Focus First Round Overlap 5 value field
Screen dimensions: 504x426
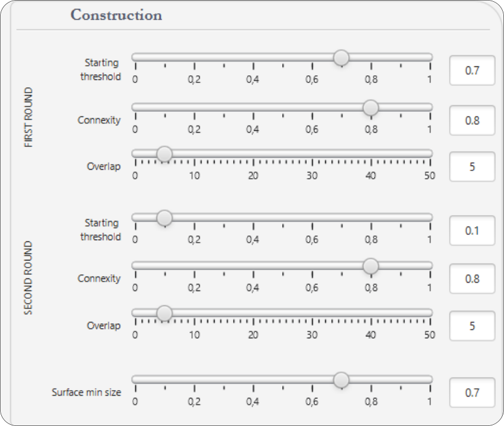pyautogui.click(x=472, y=167)
